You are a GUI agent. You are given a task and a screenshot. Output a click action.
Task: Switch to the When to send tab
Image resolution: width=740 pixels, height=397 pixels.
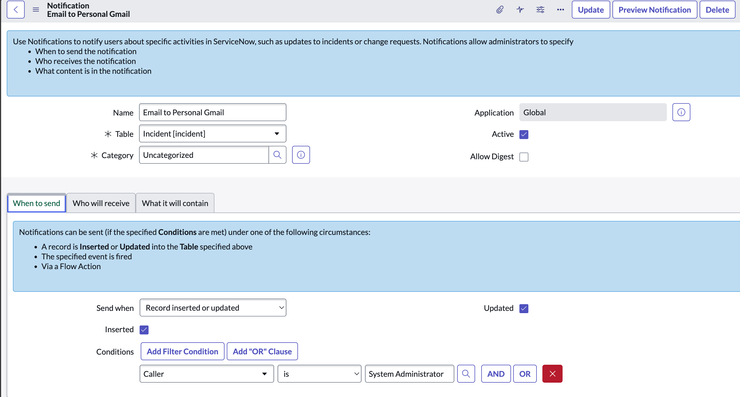(x=36, y=203)
